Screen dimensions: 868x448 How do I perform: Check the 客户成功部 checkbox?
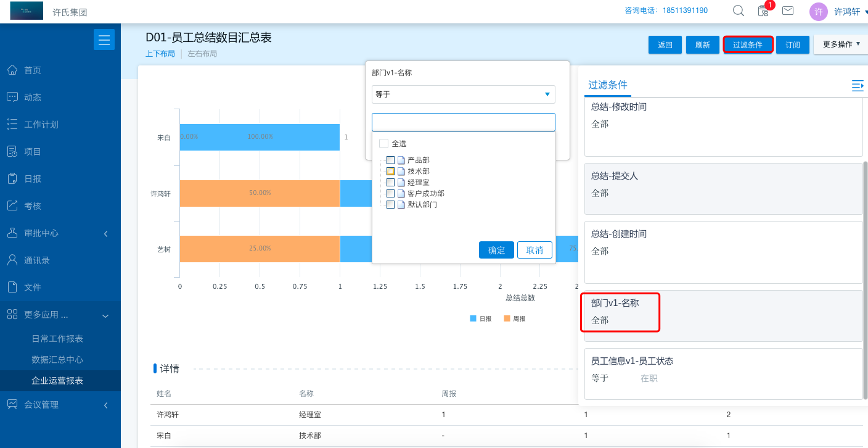pos(390,194)
